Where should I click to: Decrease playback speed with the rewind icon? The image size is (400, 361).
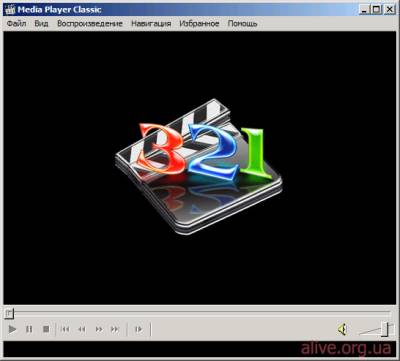[82, 329]
